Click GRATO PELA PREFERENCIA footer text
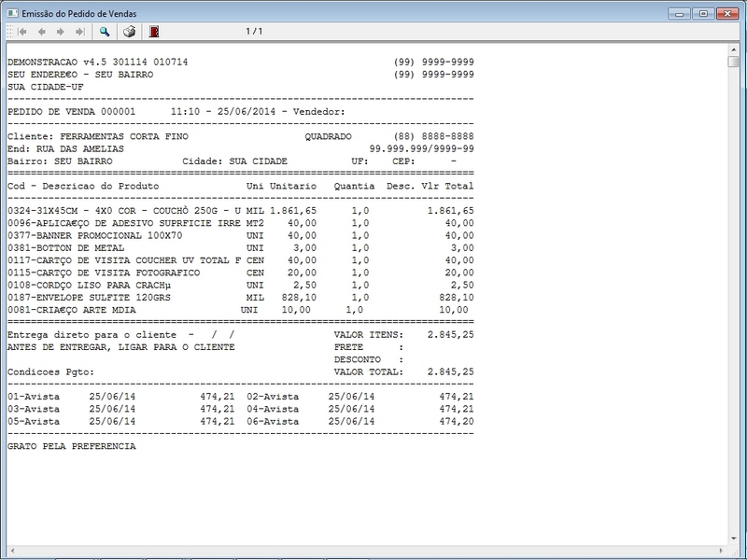Screen dimensions: 747x560 click(x=72, y=446)
